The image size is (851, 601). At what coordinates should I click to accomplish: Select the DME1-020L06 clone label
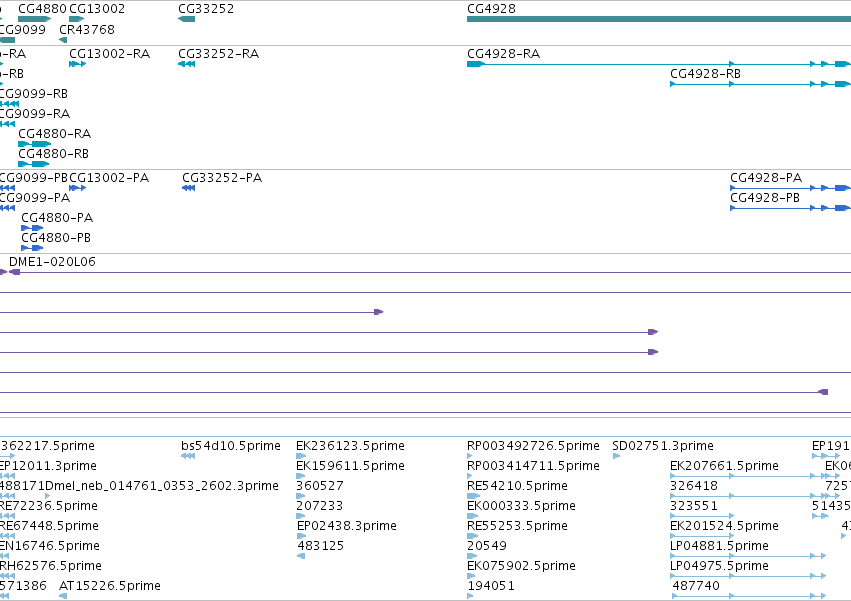[x=52, y=262]
